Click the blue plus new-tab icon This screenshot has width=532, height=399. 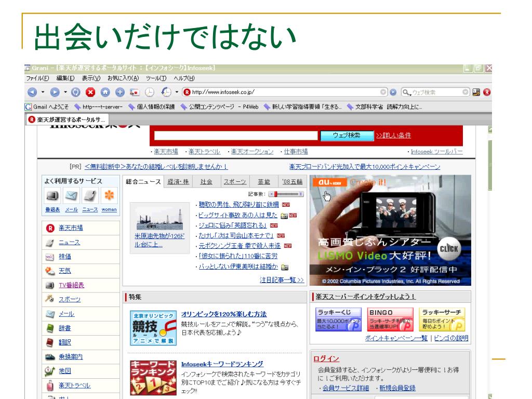click(x=120, y=92)
